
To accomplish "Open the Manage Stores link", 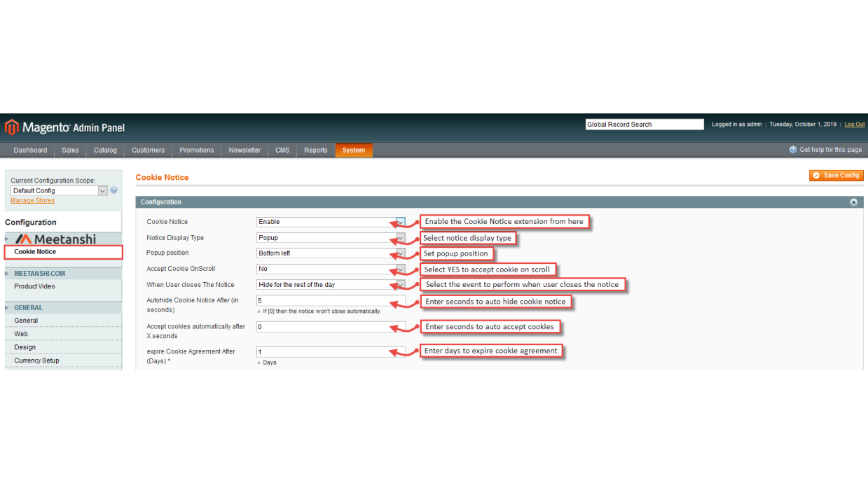I will coord(32,201).
